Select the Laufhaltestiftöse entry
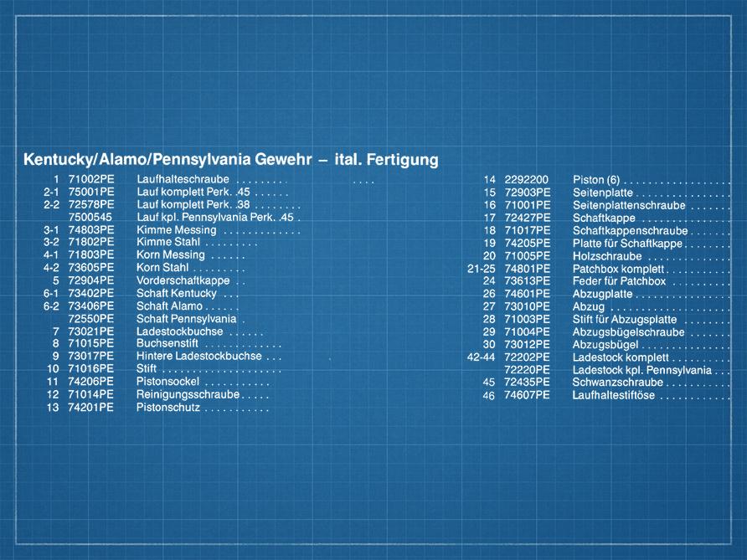747x560 pixels. tap(615, 395)
